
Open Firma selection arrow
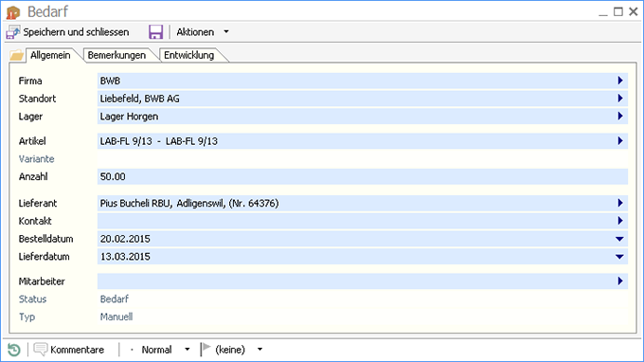pos(620,81)
